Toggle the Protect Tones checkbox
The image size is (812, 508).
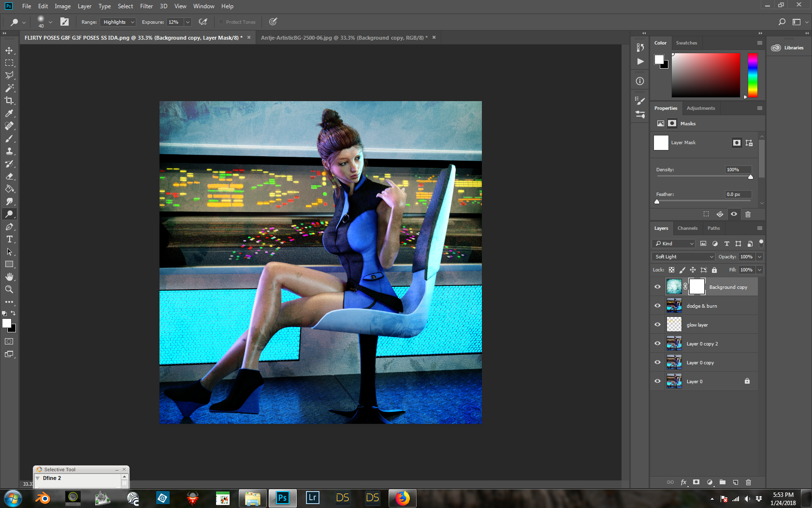[221, 22]
